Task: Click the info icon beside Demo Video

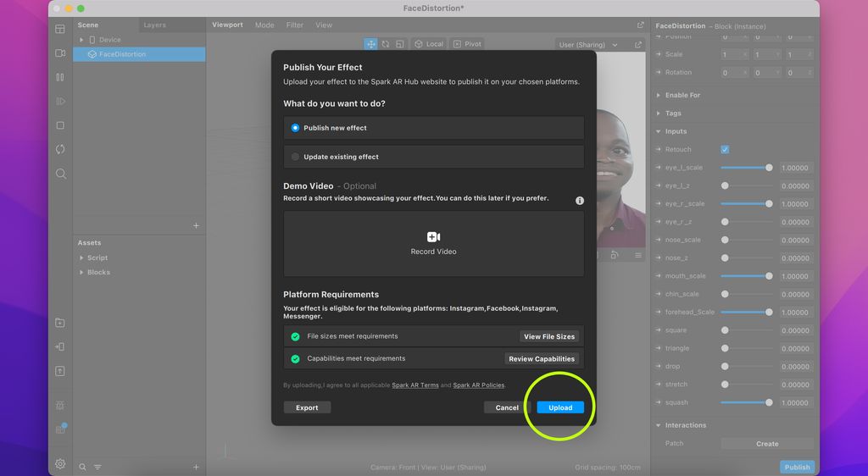Action: [579, 201]
